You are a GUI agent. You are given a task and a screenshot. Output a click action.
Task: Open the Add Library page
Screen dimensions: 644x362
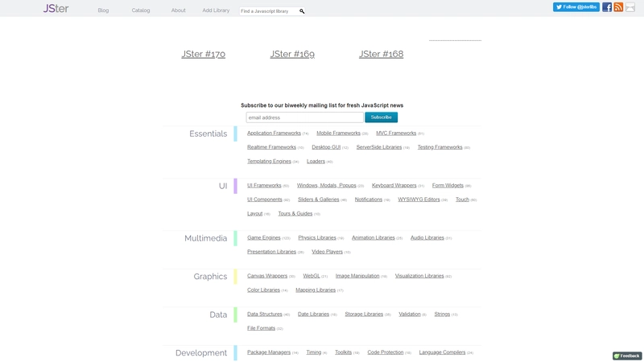pyautogui.click(x=216, y=10)
